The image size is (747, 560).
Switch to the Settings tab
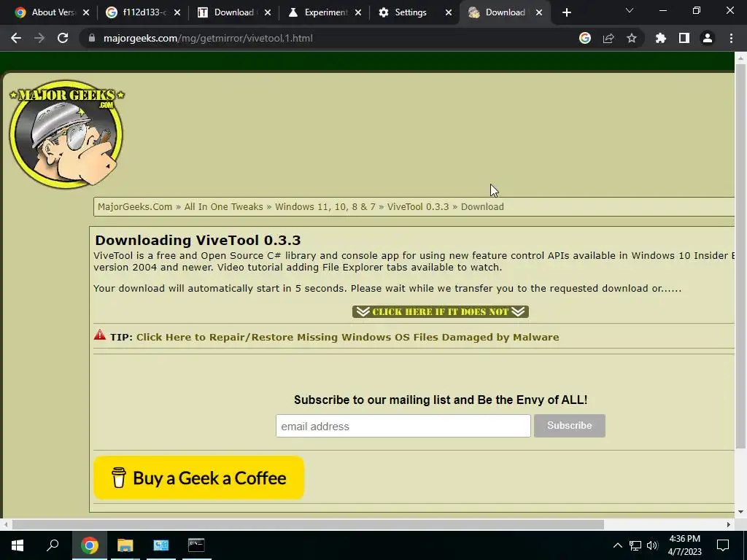pos(410,12)
